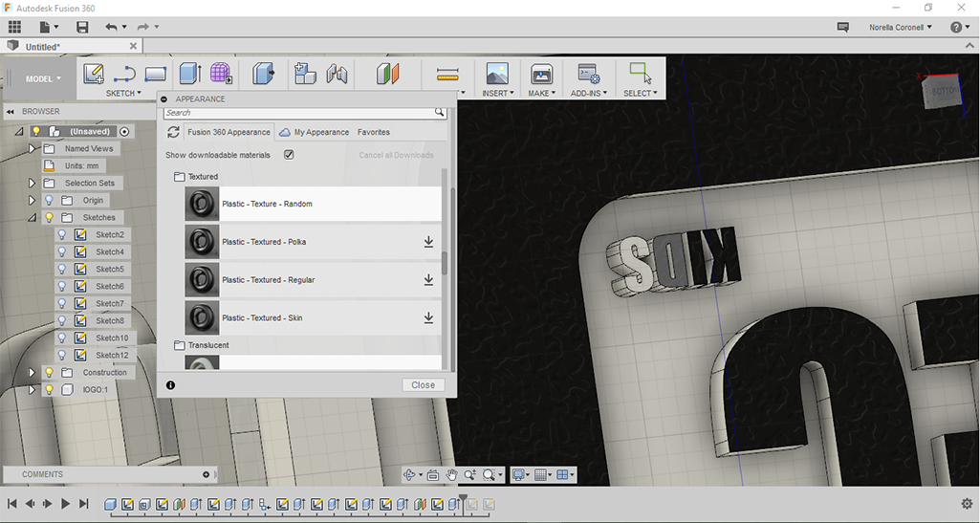Add a comment with plus icon

(206, 475)
